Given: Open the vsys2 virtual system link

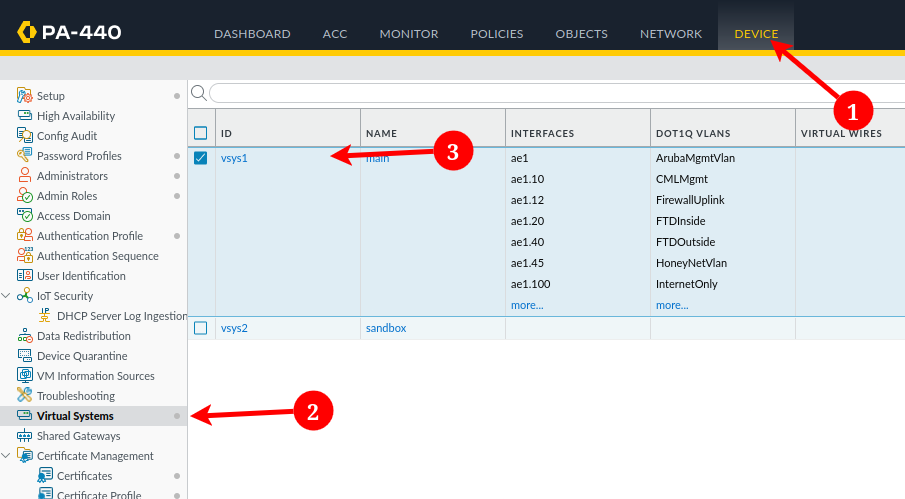Looking at the screenshot, I should coord(234,328).
